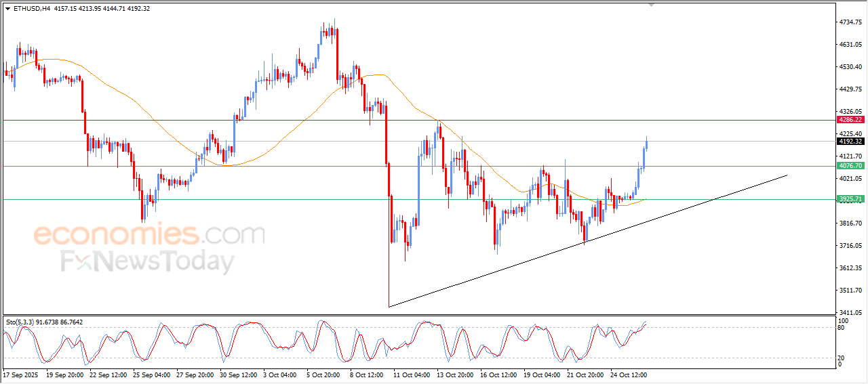Click the black 4192.32 current price label
The image size is (868, 384).
[850, 142]
